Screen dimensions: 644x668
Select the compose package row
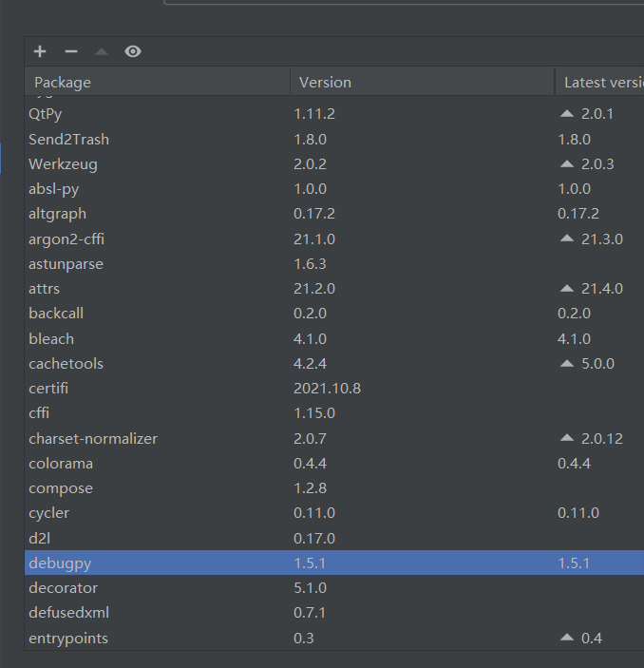pos(334,487)
